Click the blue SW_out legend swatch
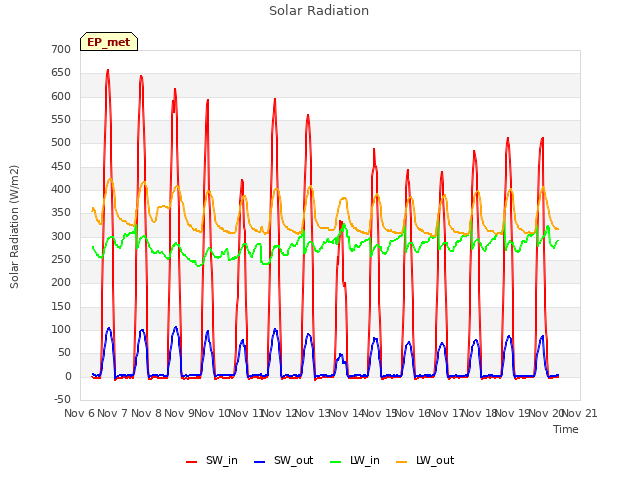 [260, 462]
